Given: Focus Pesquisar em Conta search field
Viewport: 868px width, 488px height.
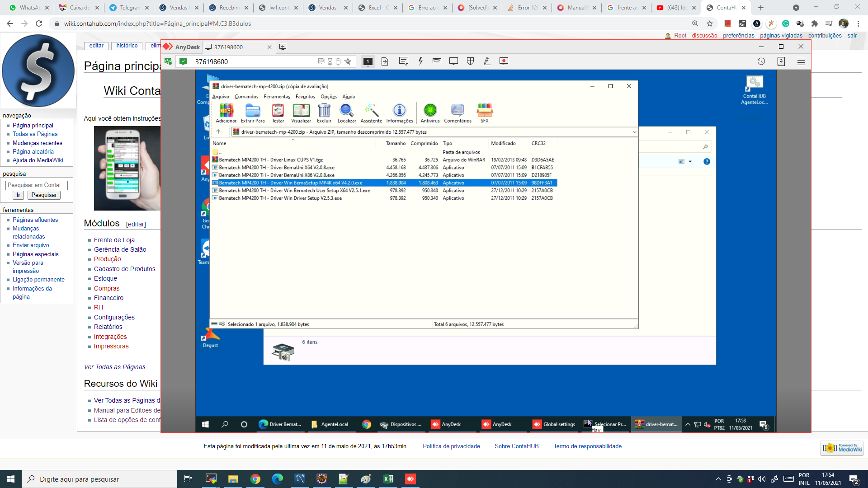Looking at the screenshot, I should tap(37, 185).
